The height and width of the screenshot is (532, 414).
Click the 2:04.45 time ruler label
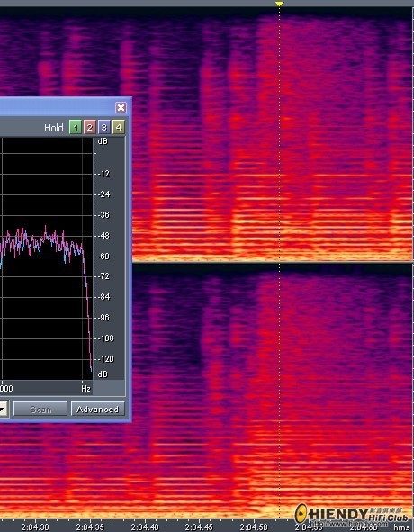click(199, 527)
